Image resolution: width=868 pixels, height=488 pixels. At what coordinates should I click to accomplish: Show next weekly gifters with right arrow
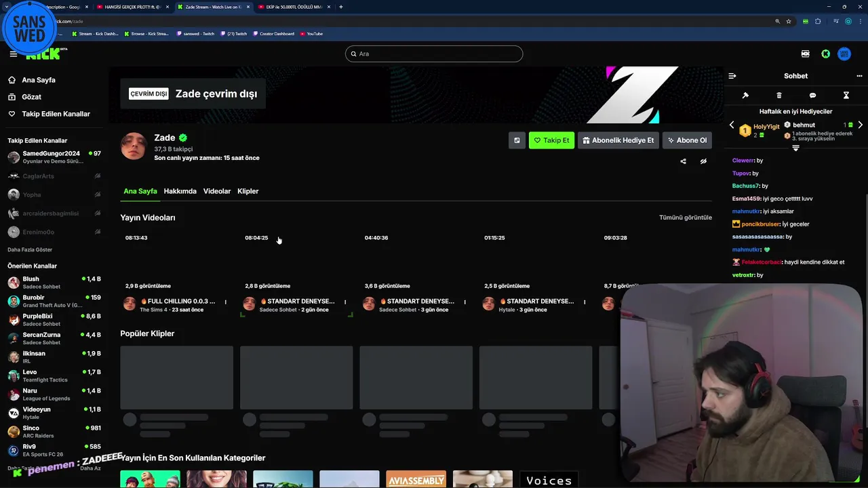pos(860,125)
